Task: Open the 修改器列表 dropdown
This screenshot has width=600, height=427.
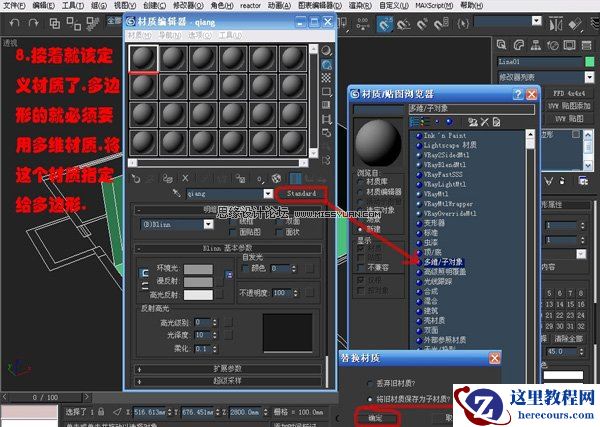Action: tap(589, 77)
